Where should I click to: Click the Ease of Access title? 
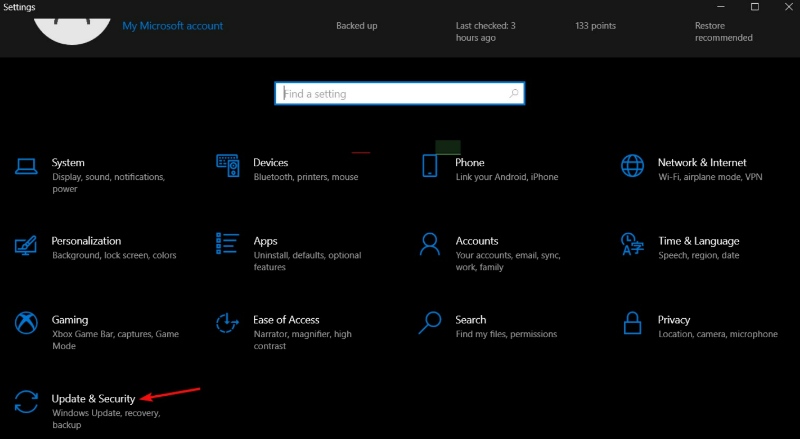point(286,320)
